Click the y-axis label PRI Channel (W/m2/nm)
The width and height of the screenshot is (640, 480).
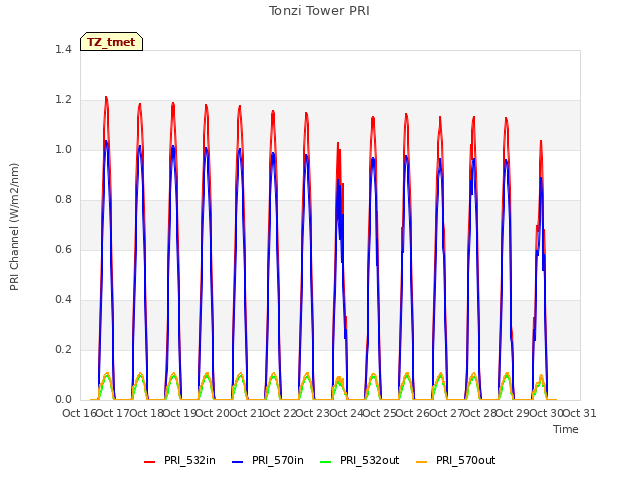tap(14, 227)
